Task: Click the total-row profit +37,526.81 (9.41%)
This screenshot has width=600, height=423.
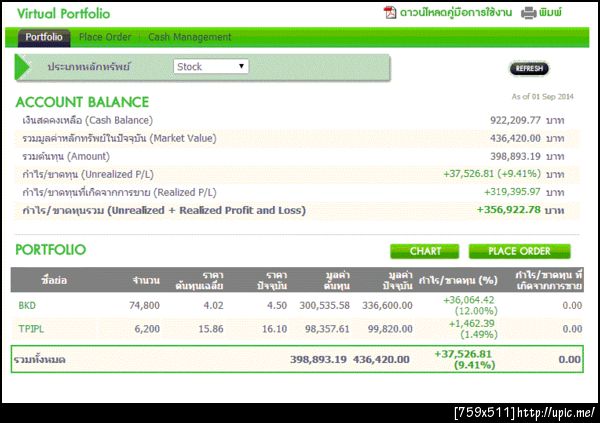Action: click(x=465, y=359)
